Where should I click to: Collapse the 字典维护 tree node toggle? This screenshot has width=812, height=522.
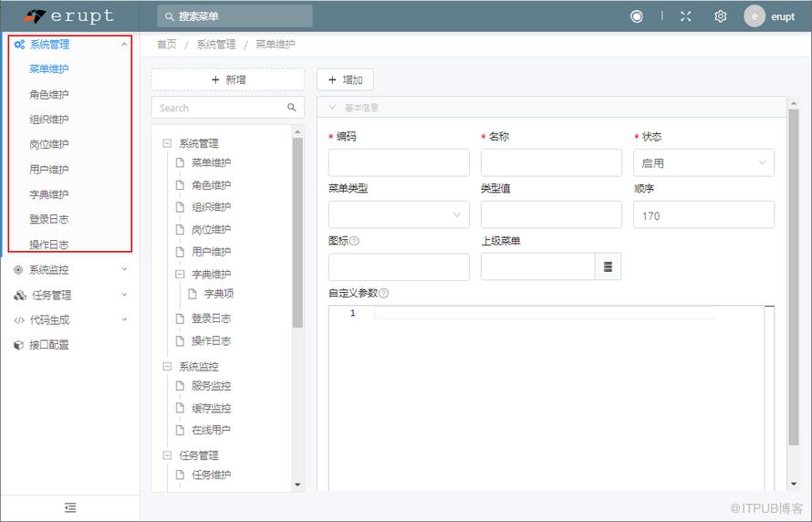pos(180,274)
